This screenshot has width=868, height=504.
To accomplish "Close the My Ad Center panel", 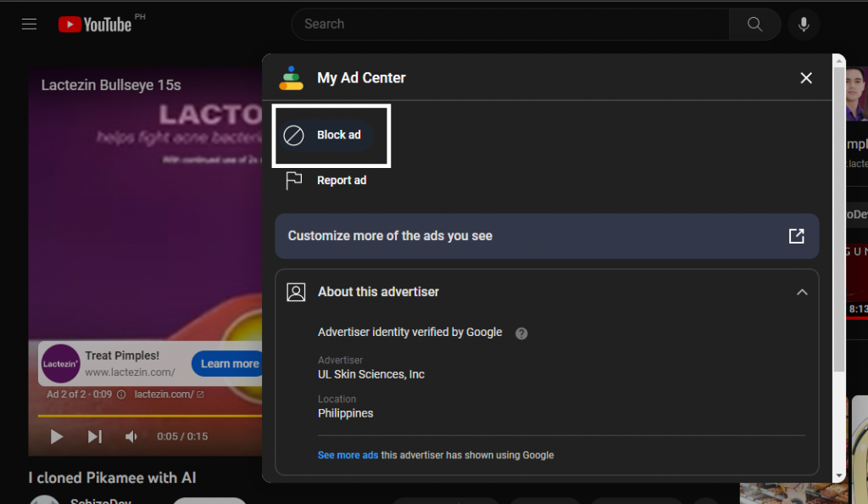I will click(806, 78).
